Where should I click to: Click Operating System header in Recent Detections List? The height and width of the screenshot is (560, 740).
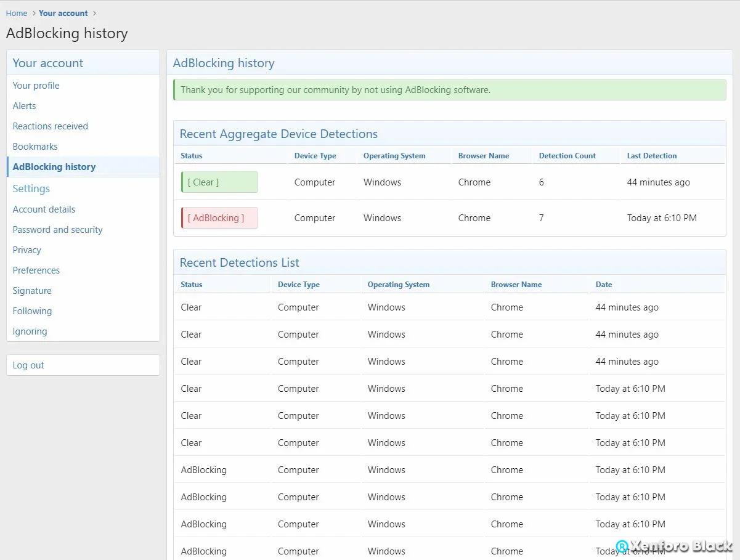[x=399, y=285]
